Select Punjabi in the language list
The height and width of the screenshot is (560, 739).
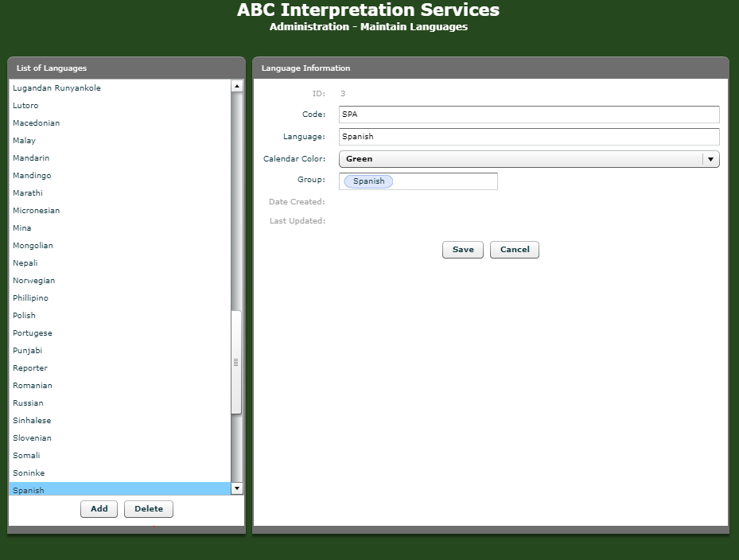point(120,350)
